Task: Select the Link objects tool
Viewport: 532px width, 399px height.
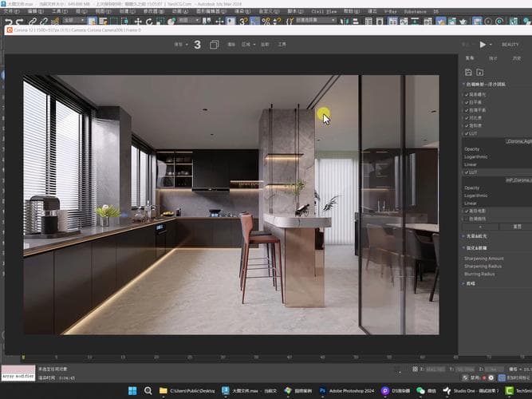Action: click(32, 22)
